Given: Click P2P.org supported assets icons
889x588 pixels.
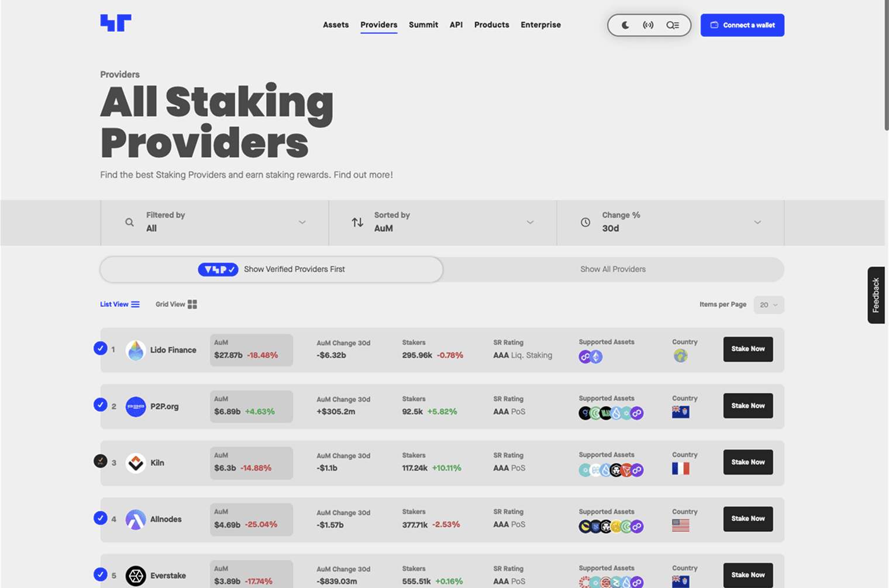Looking at the screenshot, I should coord(611,413).
